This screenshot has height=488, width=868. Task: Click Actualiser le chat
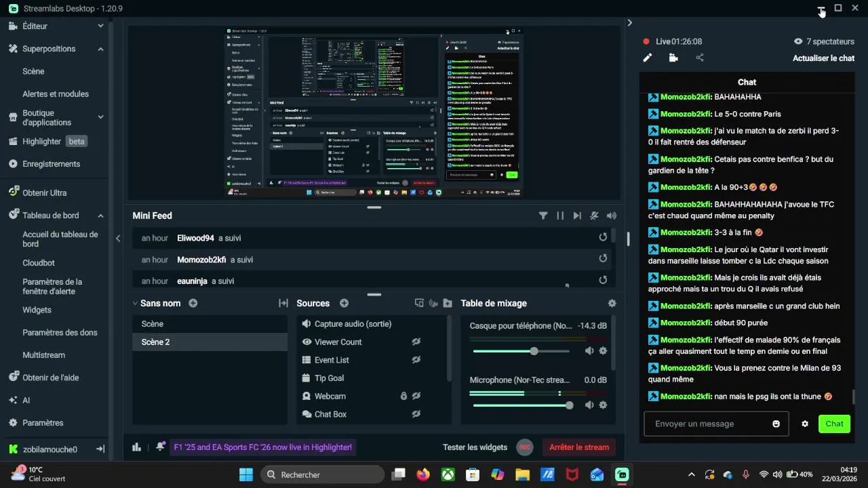pyautogui.click(x=823, y=58)
